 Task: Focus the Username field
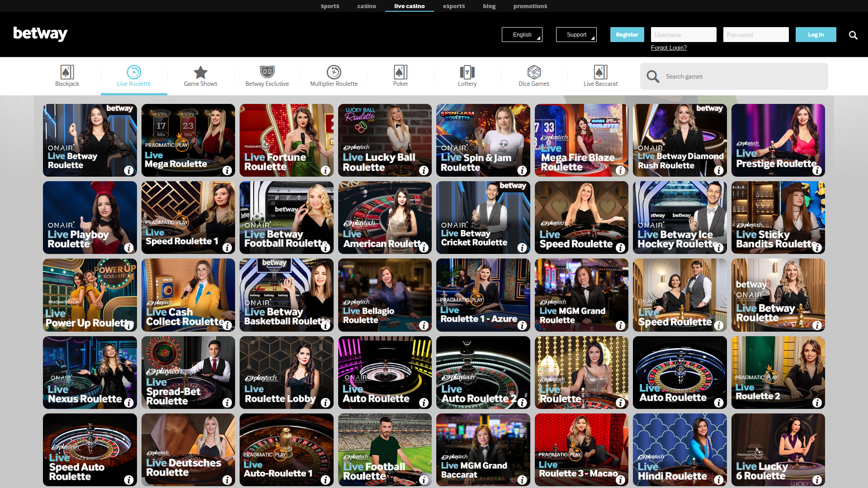tap(684, 35)
